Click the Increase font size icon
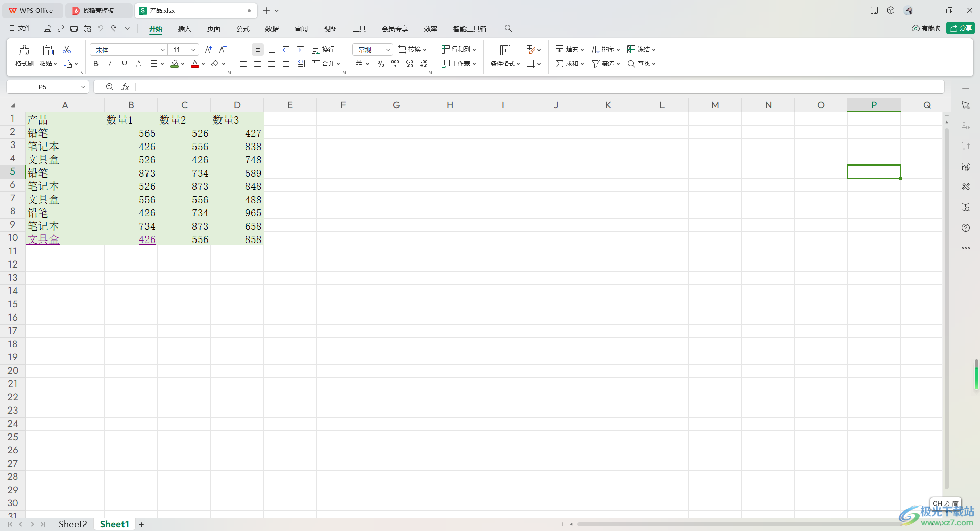This screenshot has height=531, width=980. [x=208, y=50]
